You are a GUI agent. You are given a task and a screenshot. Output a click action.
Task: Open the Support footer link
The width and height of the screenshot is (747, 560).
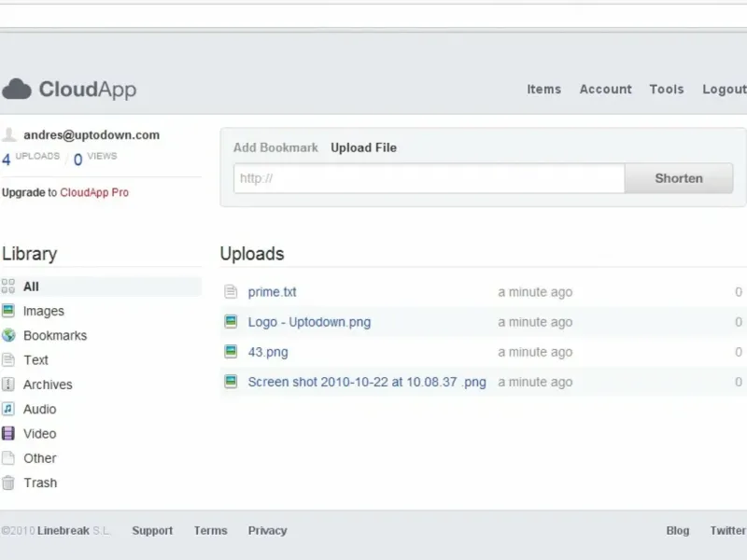tap(152, 530)
